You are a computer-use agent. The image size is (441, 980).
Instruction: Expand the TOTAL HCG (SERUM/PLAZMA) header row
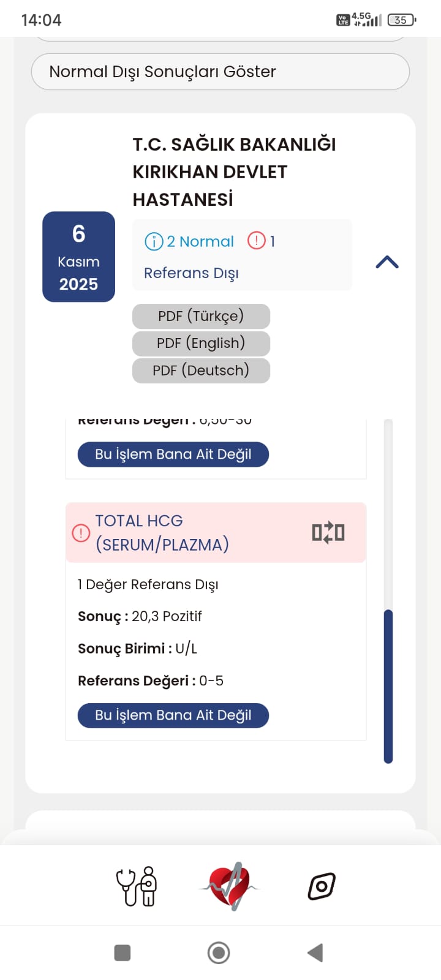pos(184,532)
